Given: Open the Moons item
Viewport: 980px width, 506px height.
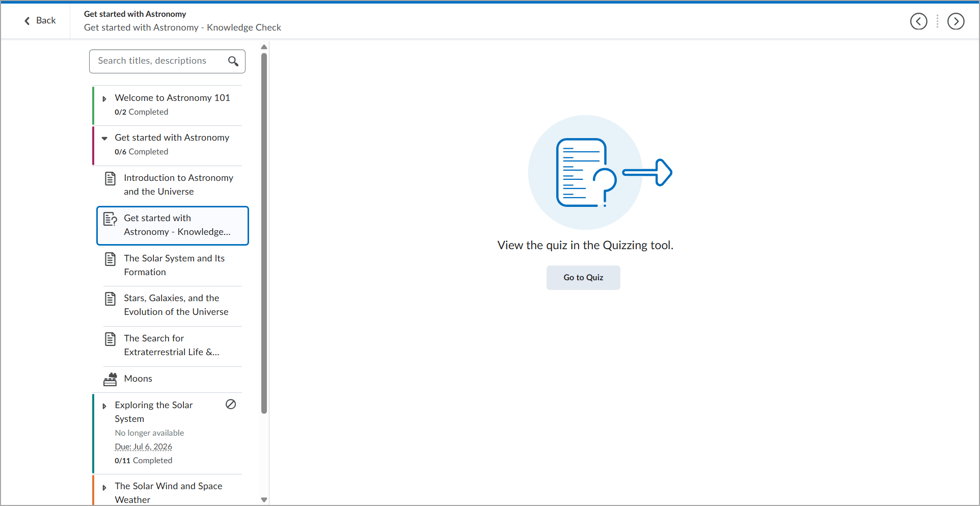Looking at the screenshot, I should point(138,379).
